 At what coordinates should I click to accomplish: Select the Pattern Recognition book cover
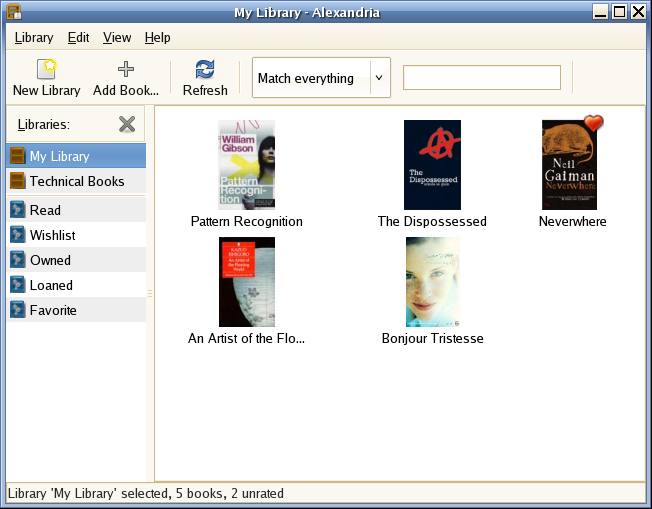coord(246,164)
